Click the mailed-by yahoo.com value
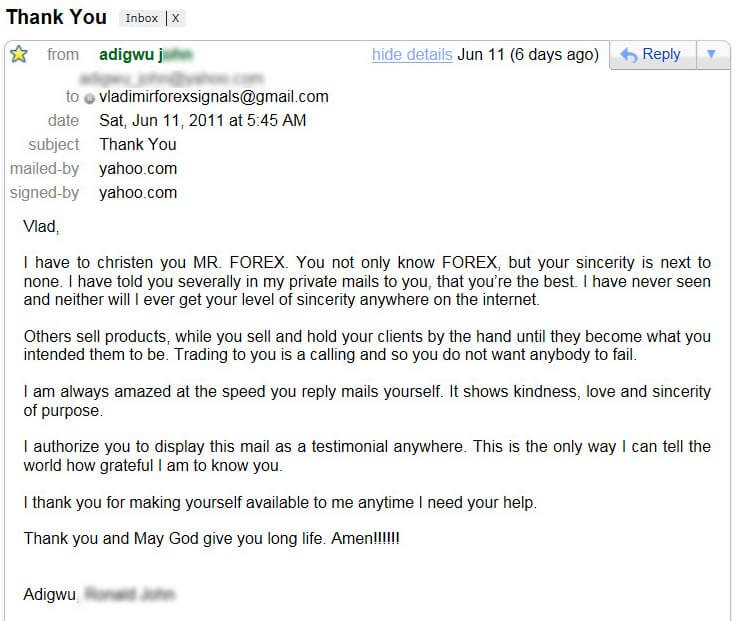 [x=138, y=168]
